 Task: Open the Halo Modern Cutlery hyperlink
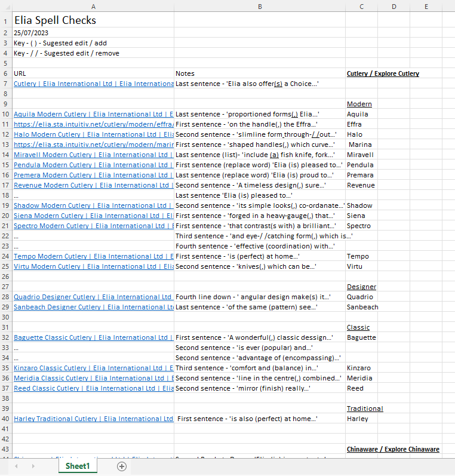[x=93, y=134]
